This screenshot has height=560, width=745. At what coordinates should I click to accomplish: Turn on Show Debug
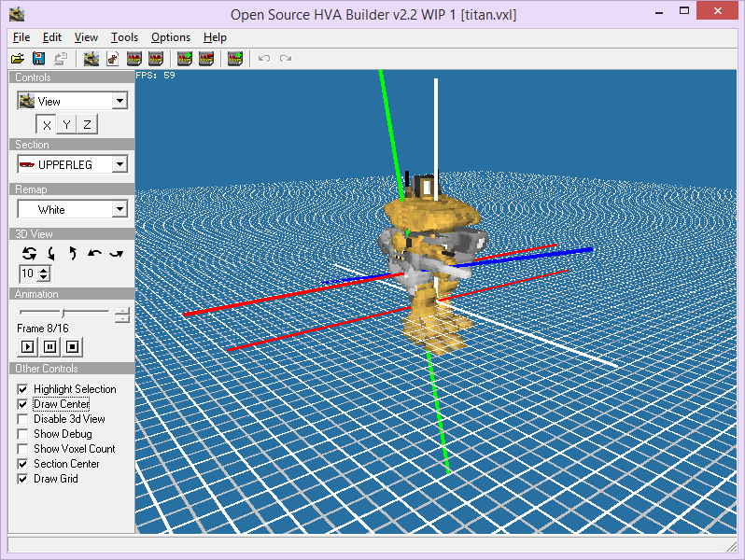(x=22, y=434)
